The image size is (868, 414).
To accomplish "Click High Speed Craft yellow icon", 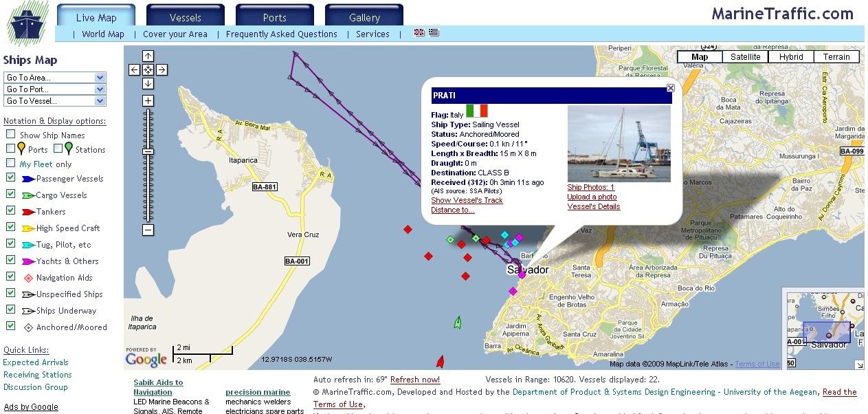I will coord(28,228).
